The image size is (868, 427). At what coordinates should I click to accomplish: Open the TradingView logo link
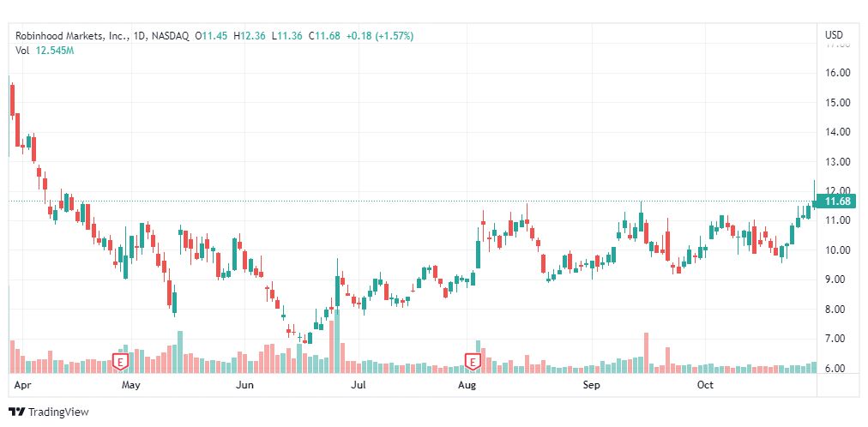click(49, 412)
